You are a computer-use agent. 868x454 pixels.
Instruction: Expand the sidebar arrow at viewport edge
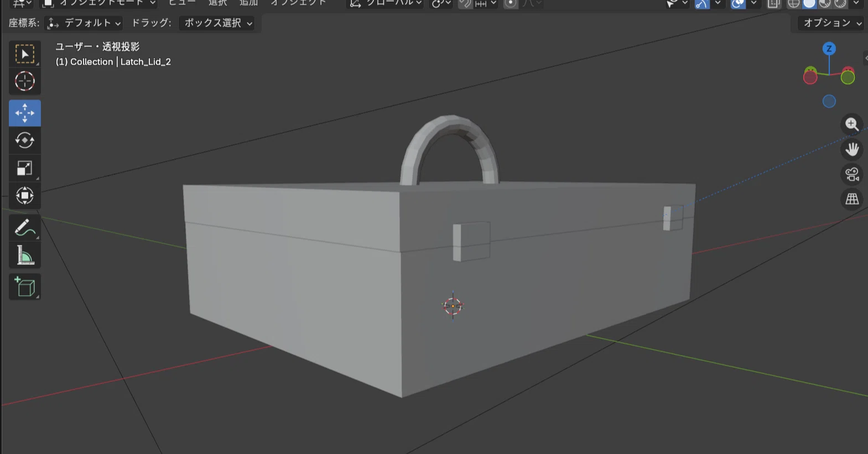865,58
